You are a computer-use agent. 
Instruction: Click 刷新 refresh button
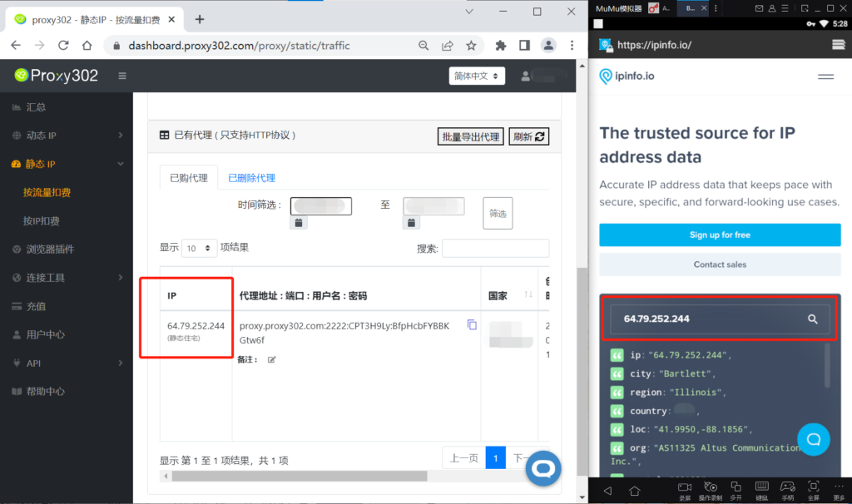528,136
